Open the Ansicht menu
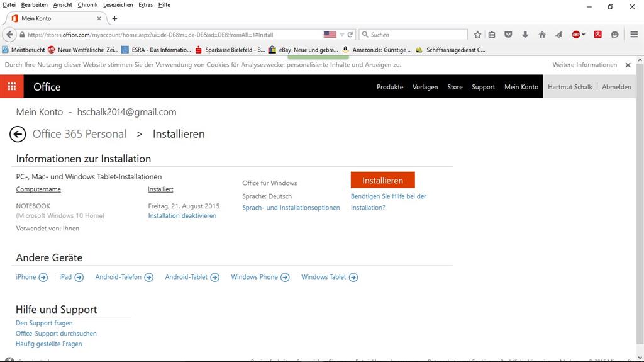644x362 pixels. point(62,5)
